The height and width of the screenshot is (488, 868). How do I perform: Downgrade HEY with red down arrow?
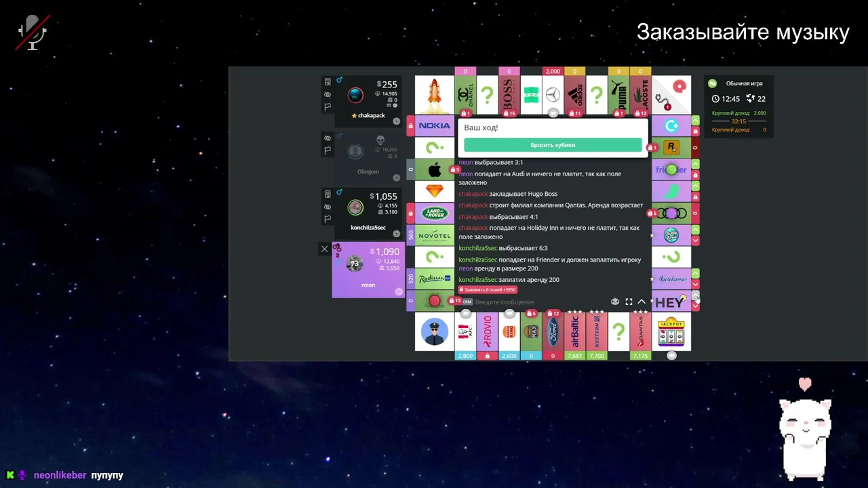[696, 306]
